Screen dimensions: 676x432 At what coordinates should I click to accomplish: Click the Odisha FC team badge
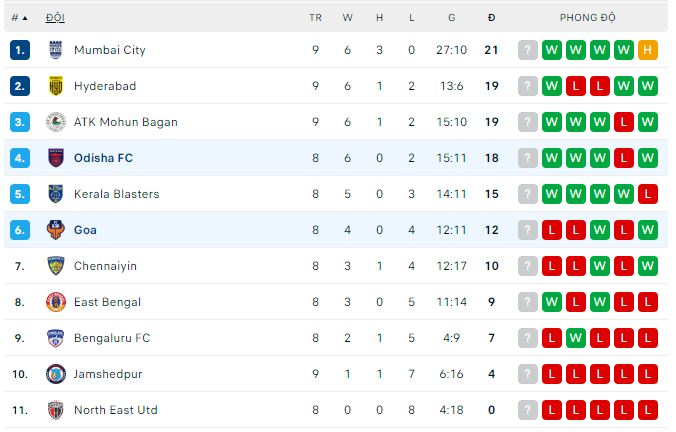(x=55, y=158)
